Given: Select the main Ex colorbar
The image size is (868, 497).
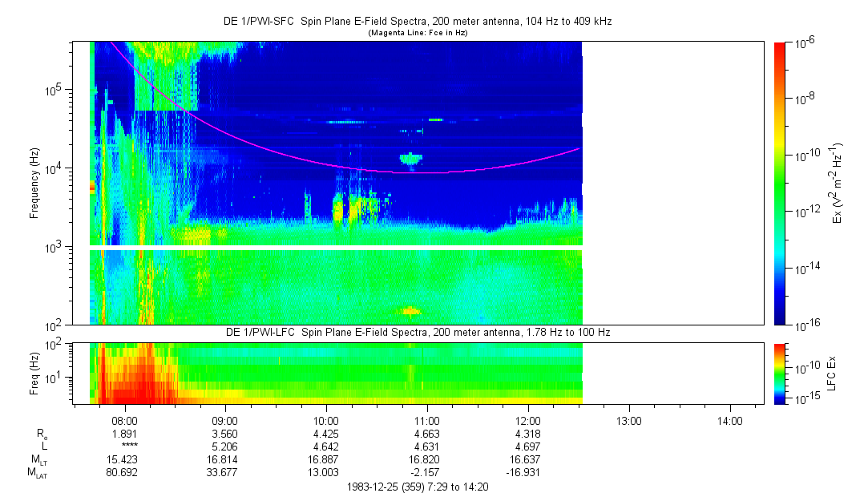Looking at the screenshot, I should click(x=781, y=183).
